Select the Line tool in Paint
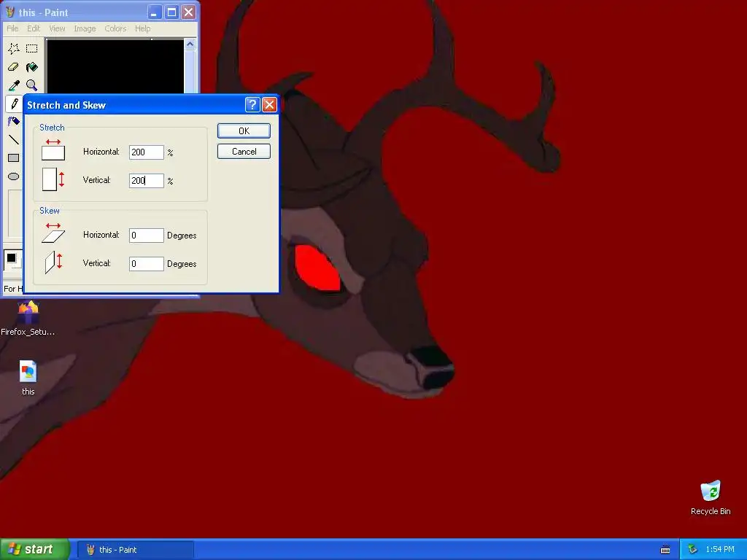The image size is (747, 560). 13,140
